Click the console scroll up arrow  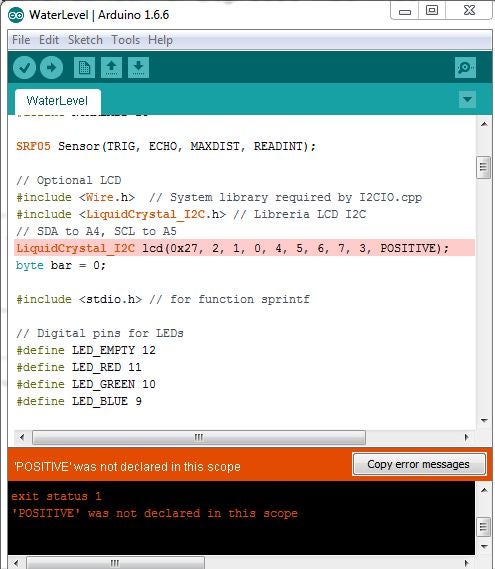tap(484, 490)
